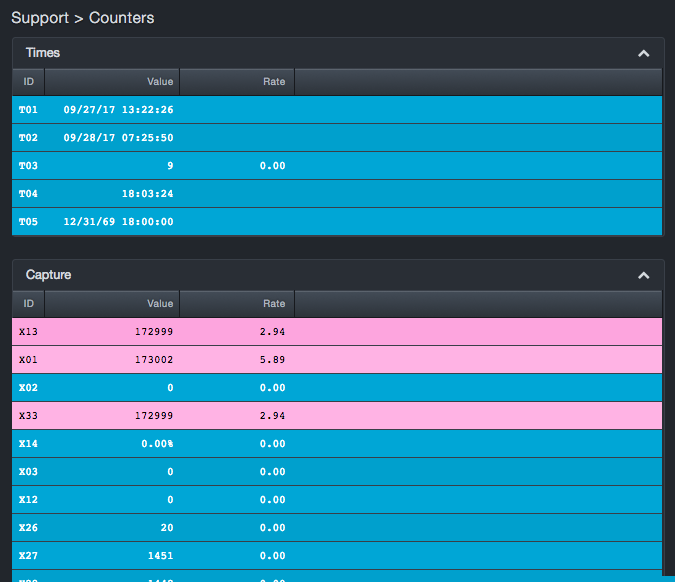Screen dimensions: 675x582
Task: Sort Capture table by ID column header
Action: pyautogui.click(x=28, y=304)
